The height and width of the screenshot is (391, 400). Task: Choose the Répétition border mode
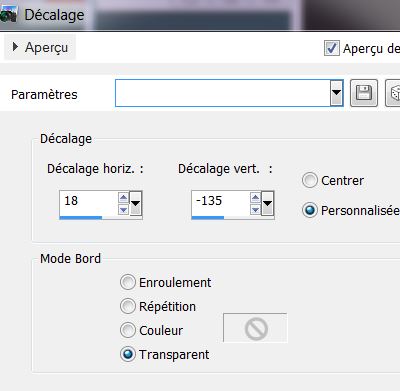point(128,306)
